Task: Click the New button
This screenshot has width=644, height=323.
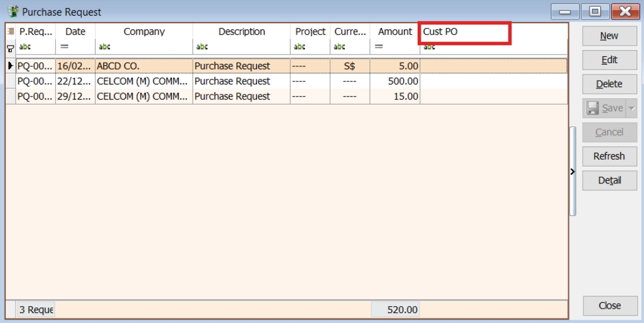Action: pyautogui.click(x=608, y=36)
